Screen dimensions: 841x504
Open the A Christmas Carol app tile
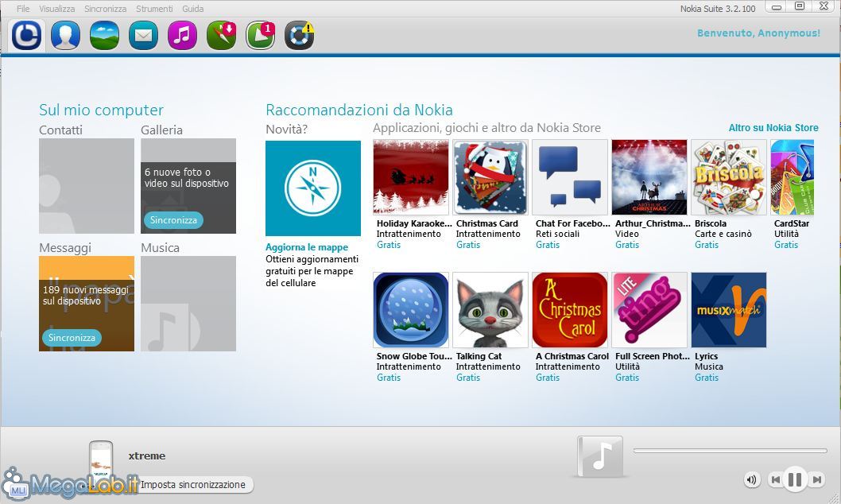570,310
